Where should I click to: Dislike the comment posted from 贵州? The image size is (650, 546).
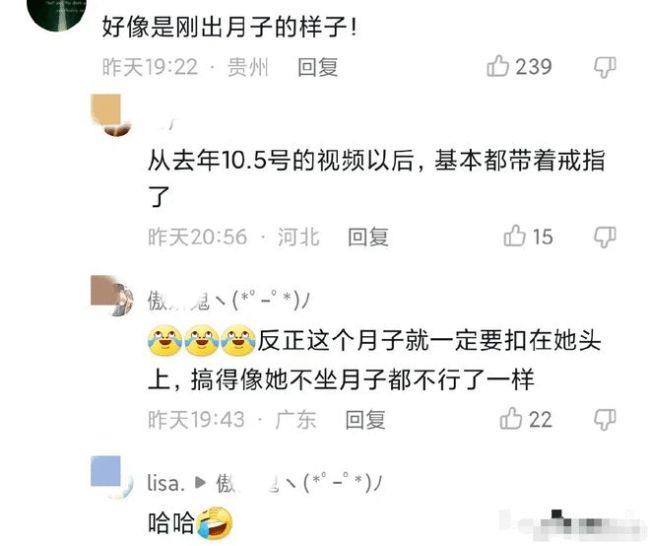coord(605,67)
